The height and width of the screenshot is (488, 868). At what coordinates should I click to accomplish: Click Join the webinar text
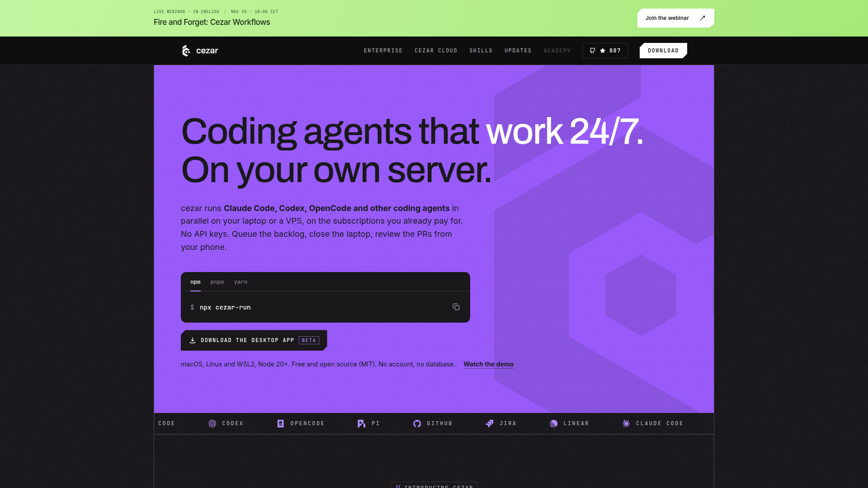[x=667, y=18]
